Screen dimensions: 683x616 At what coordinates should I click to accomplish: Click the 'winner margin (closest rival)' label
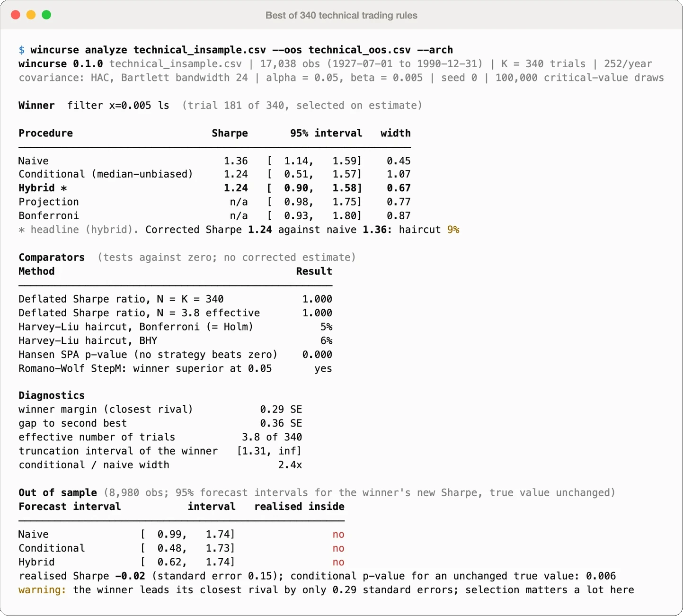click(106, 409)
